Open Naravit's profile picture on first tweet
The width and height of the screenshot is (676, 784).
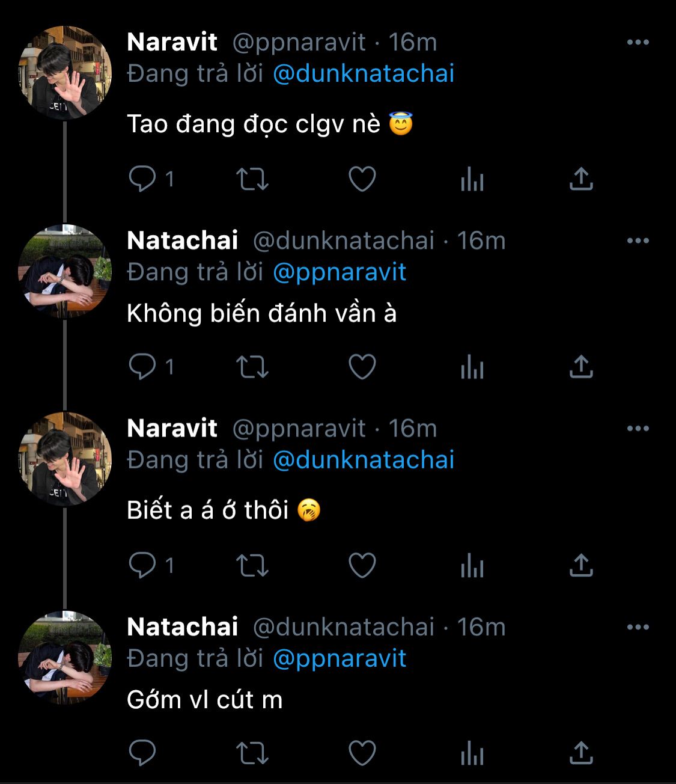click(65, 72)
